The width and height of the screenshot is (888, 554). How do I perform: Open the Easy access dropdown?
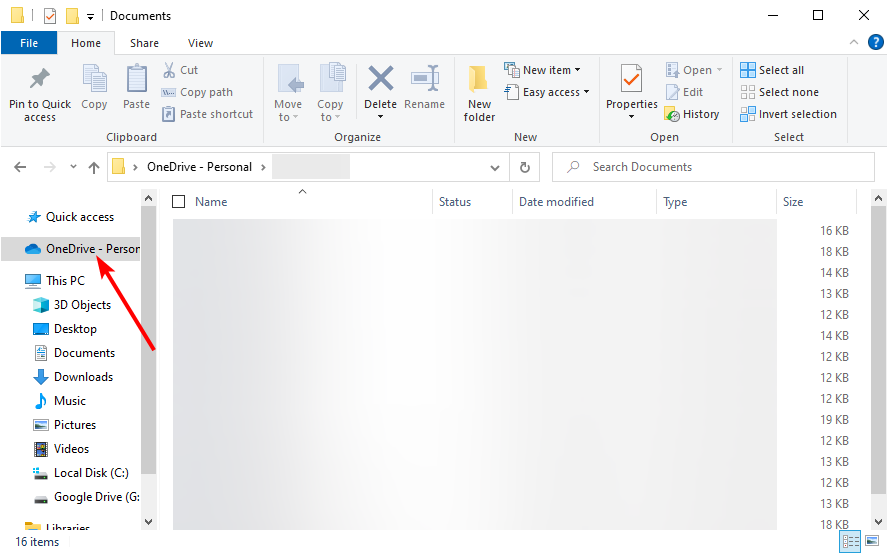pos(547,92)
